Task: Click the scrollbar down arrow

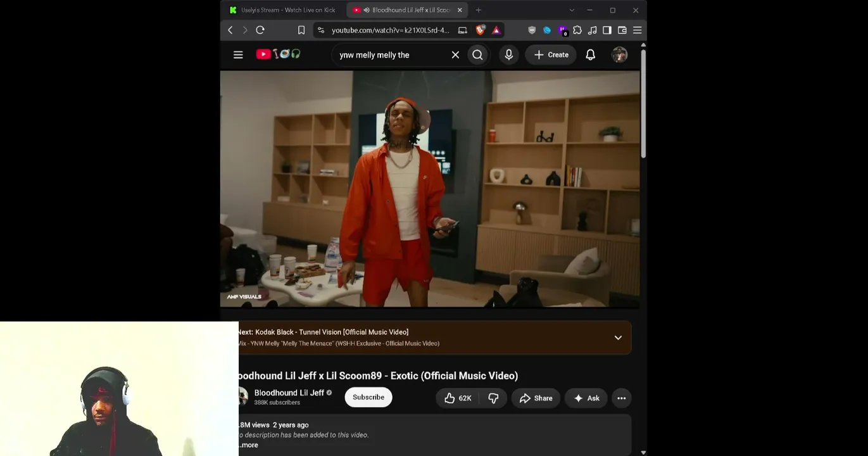Action: pyautogui.click(x=643, y=452)
